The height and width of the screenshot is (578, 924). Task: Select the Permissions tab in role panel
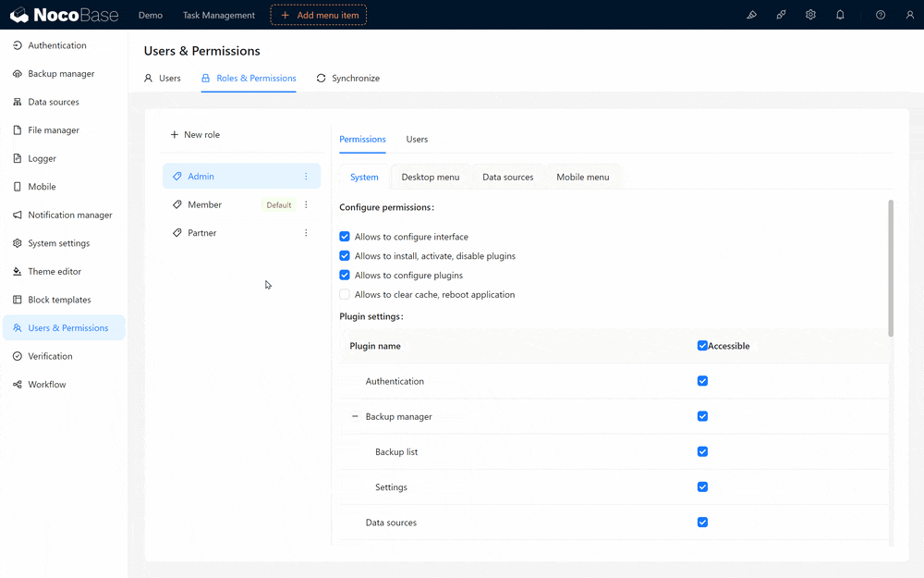tap(362, 140)
